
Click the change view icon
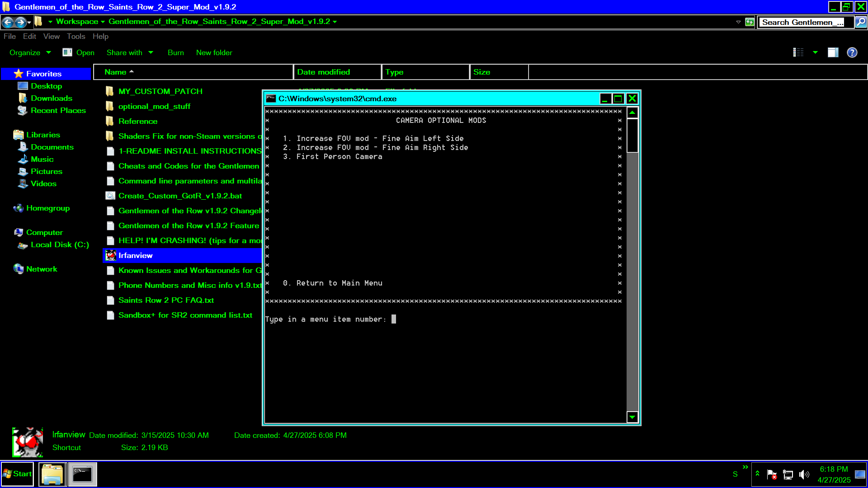coord(799,53)
